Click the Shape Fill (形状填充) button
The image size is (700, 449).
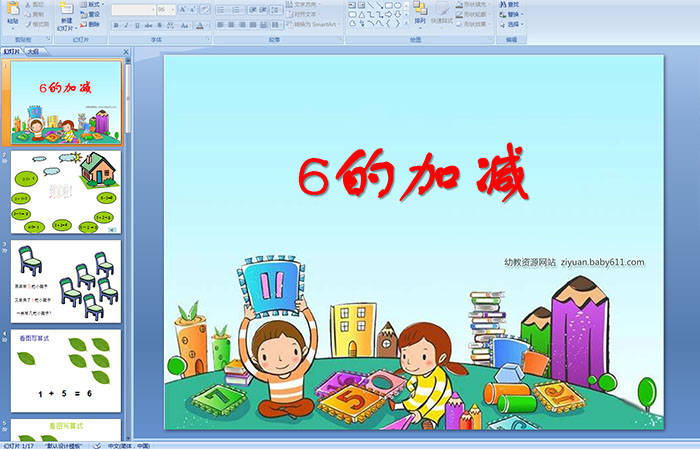coord(473,4)
